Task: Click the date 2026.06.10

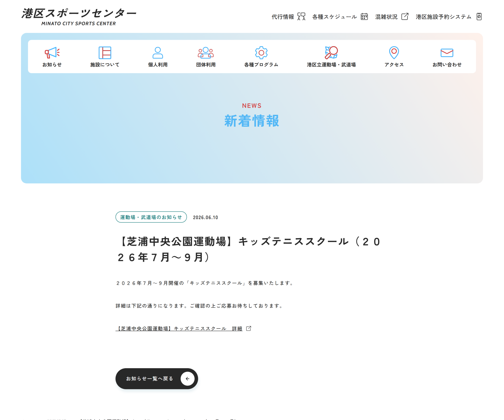Action: 206,217
